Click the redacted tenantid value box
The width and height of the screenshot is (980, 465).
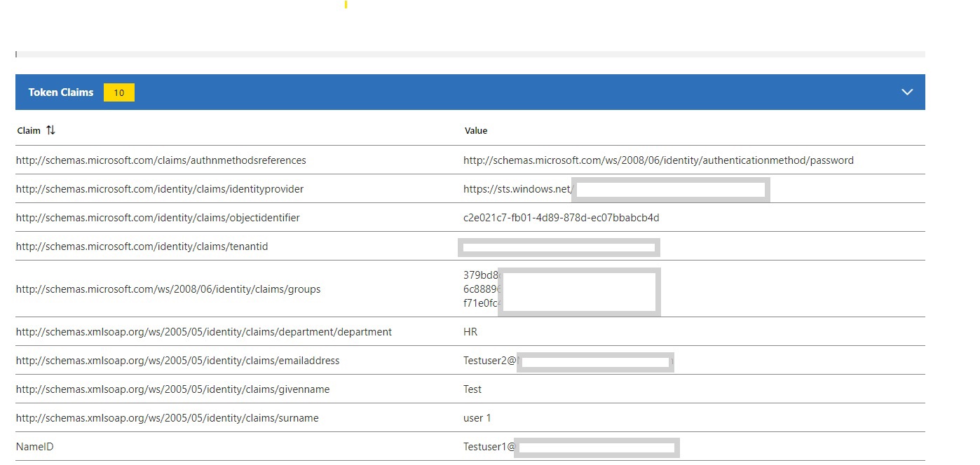[x=559, y=247]
